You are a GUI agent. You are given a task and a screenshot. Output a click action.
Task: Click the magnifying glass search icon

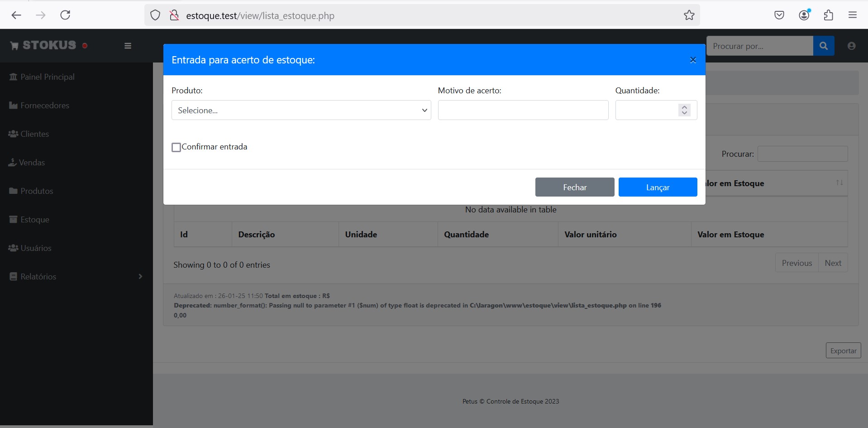point(823,46)
